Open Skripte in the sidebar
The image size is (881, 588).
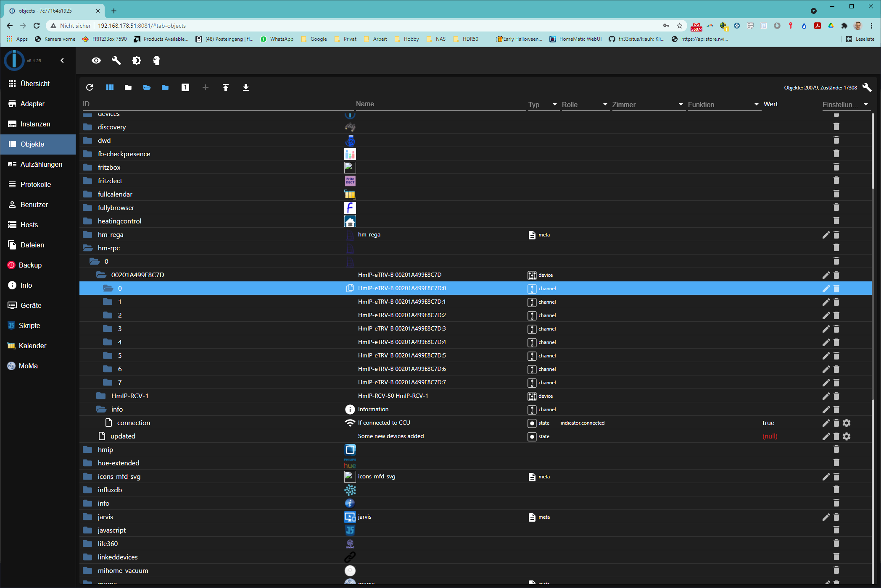click(29, 325)
